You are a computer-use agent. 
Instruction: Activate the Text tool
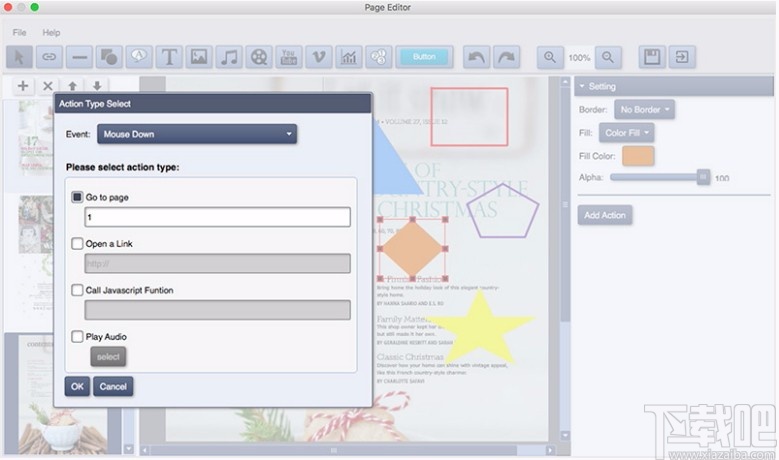169,57
